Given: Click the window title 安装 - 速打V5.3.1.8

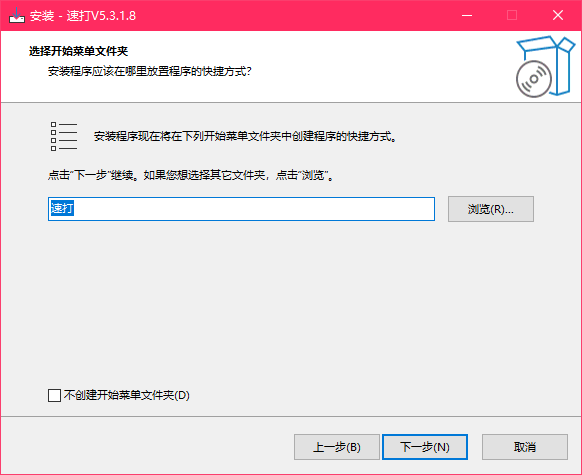Looking at the screenshot, I should tap(83, 16).
